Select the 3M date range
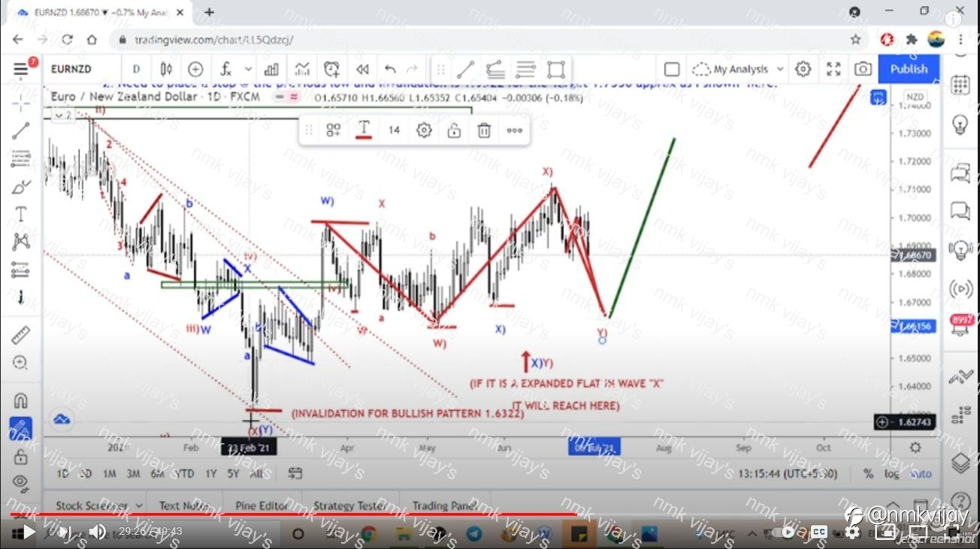The image size is (980, 549). click(x=133, y=474)
